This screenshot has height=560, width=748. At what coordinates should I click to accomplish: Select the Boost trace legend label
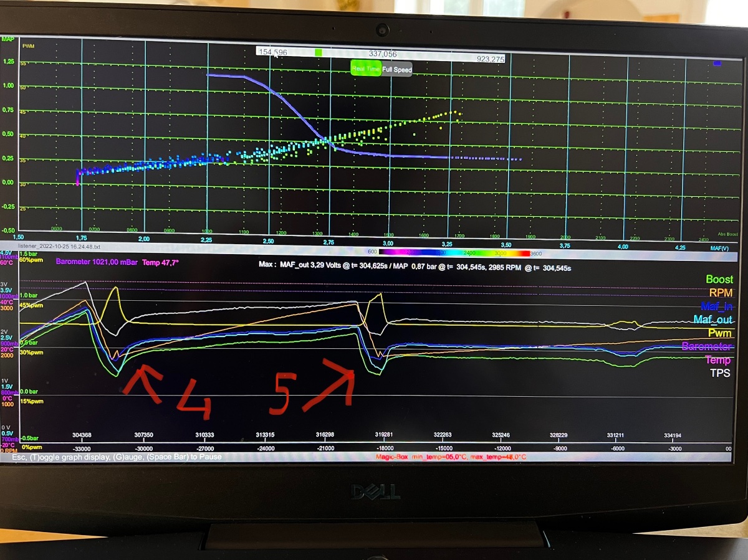(x=719, y=280)
